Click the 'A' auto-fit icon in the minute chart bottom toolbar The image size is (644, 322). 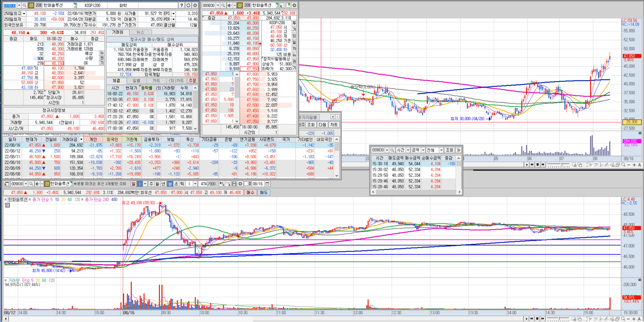click(x=639, y=319)
